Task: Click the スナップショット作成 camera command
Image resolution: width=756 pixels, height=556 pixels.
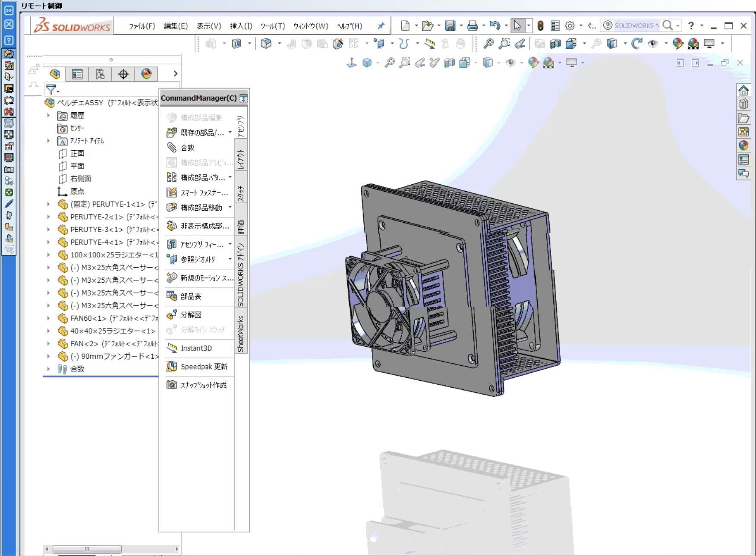Action: click(x=203, y=385)
